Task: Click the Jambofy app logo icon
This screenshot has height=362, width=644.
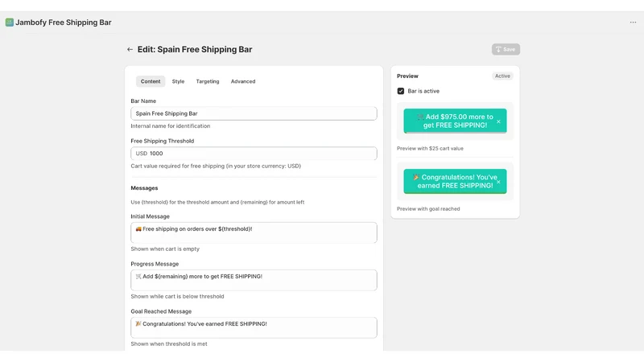Action: point(9,23)
